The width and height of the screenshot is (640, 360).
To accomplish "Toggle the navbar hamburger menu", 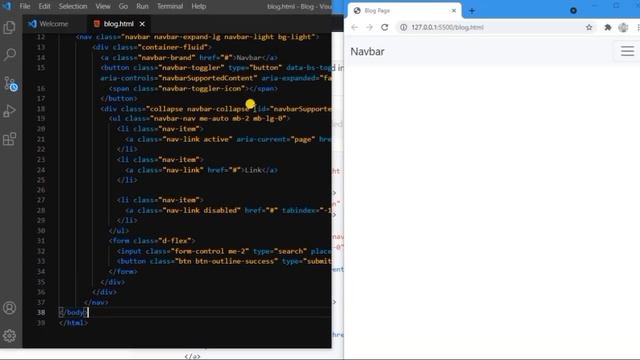I will (627, 51).
